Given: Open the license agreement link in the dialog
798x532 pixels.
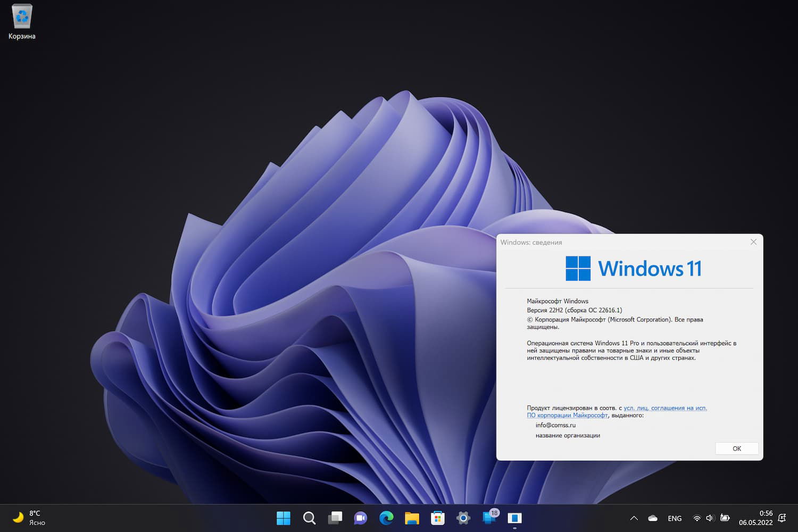Looking at the screenshot, I should point(617,412).
